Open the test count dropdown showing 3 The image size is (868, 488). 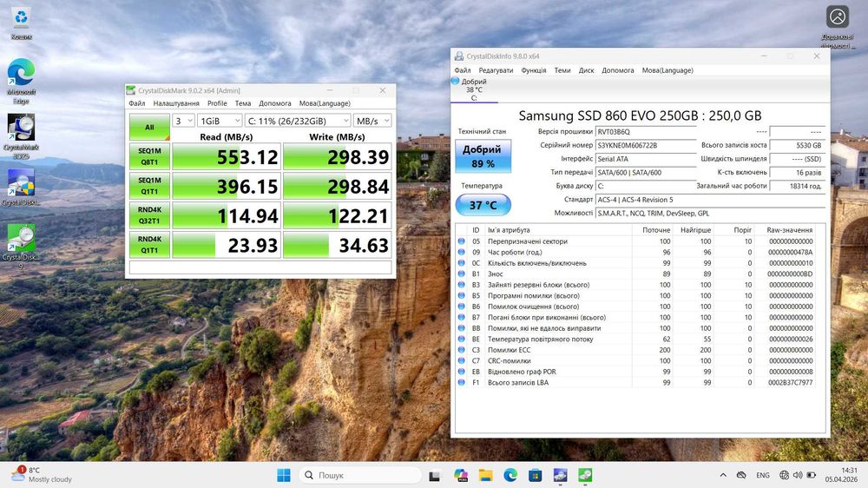pos(183,121)
